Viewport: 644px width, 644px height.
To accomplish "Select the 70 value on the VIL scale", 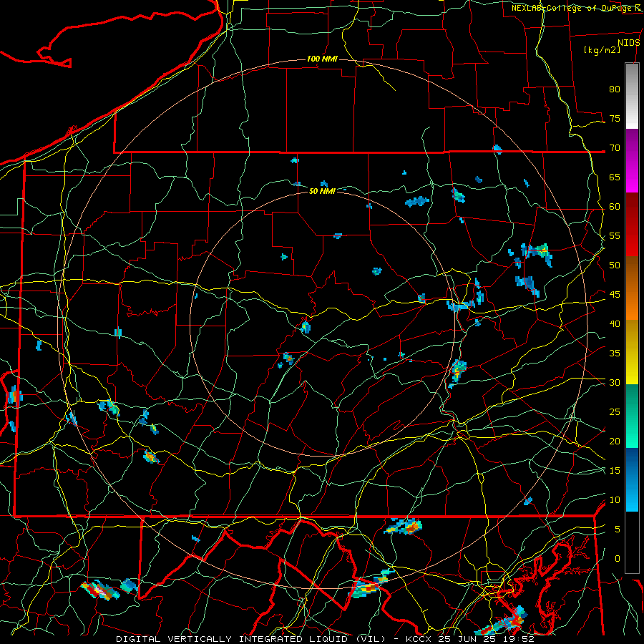I will tap(615, 148).
